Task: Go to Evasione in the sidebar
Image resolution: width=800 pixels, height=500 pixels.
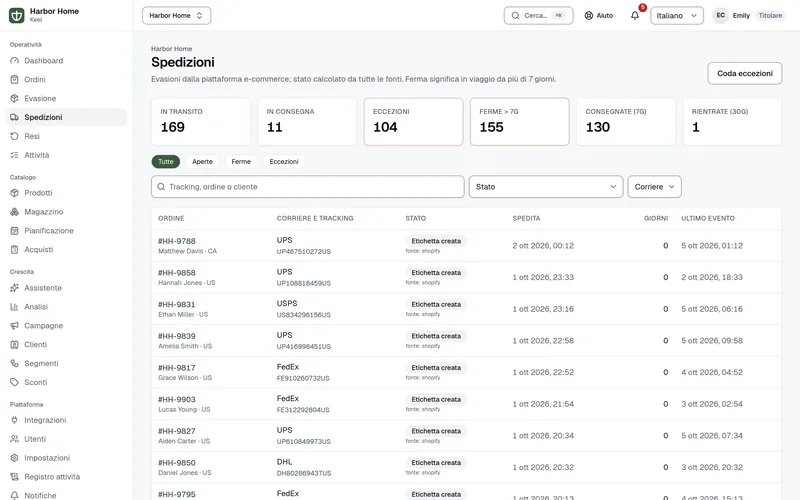Action: tap(66, 98)
